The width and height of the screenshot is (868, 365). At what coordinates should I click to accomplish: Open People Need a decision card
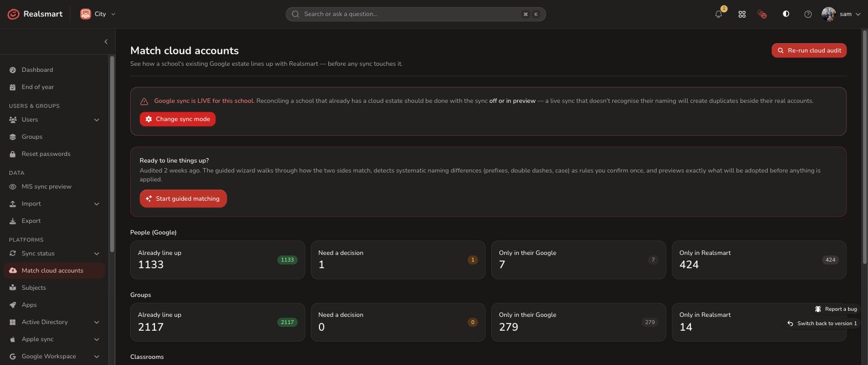[398, 260]
